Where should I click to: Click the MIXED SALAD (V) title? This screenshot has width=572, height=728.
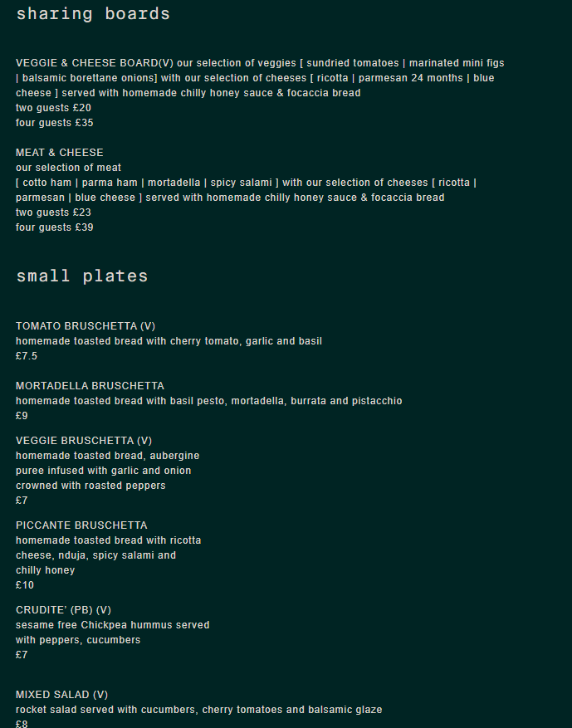[x=61, y=695]
